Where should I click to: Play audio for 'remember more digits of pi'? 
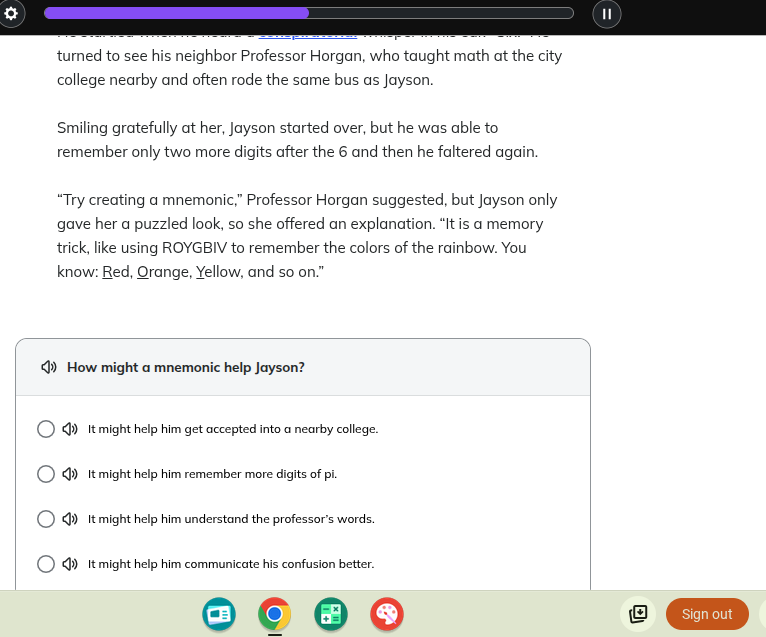pos(70,474)
